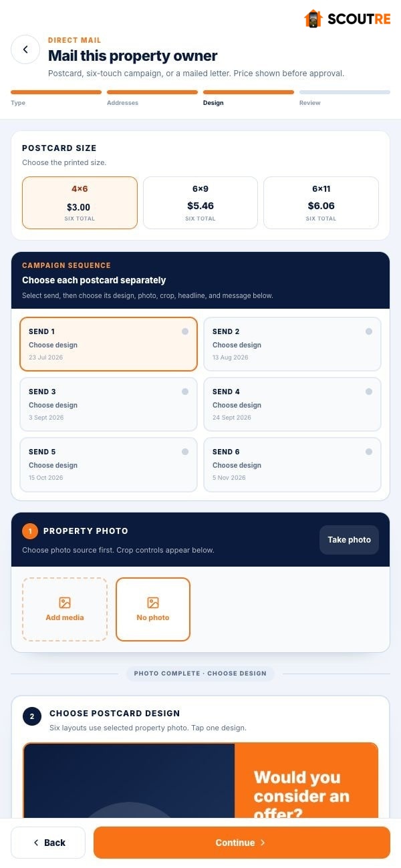
Task: Click the No photo image icon
Action: pos(153,603)
